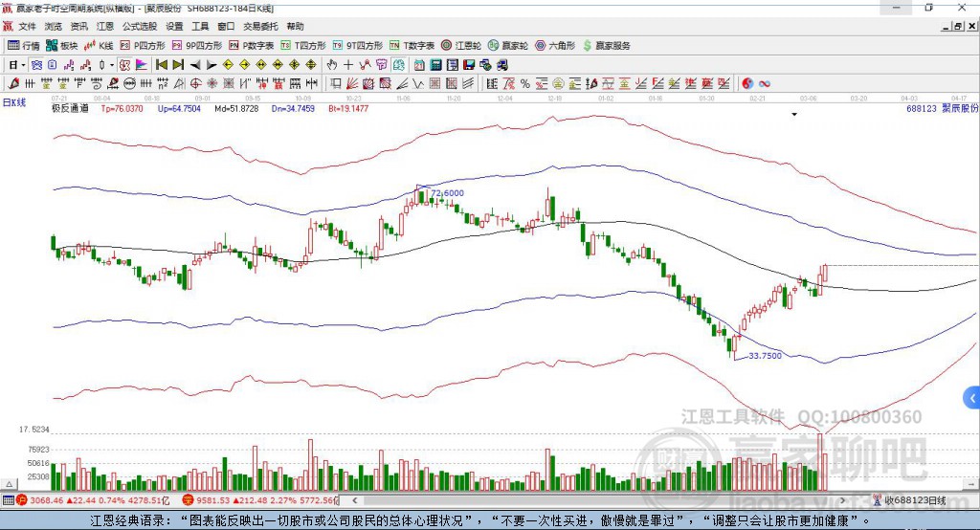This screenshot has height=530, width=980.
Task: Click the small black triangle above chart
Action: click(x=794, y=115)
